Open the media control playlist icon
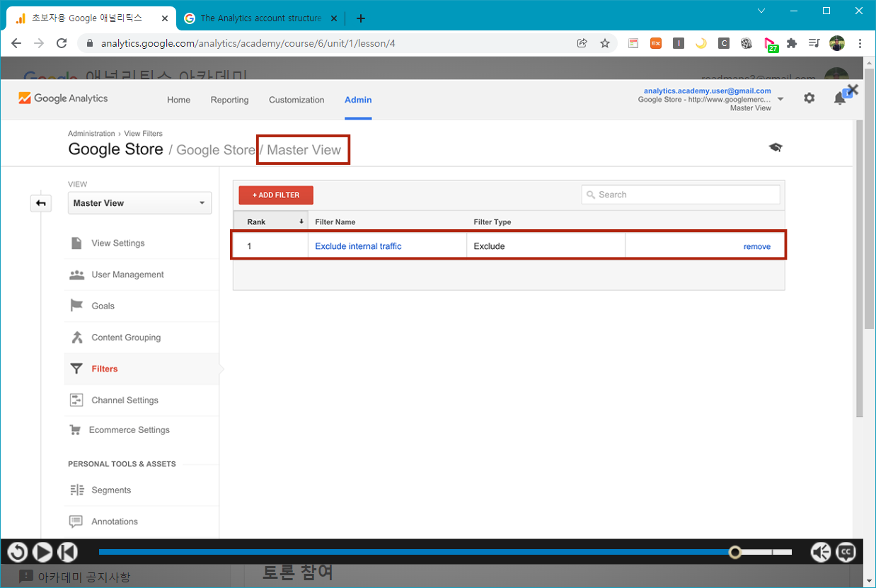The width and height of the screenshot is (876, 588). coord(814,43)
